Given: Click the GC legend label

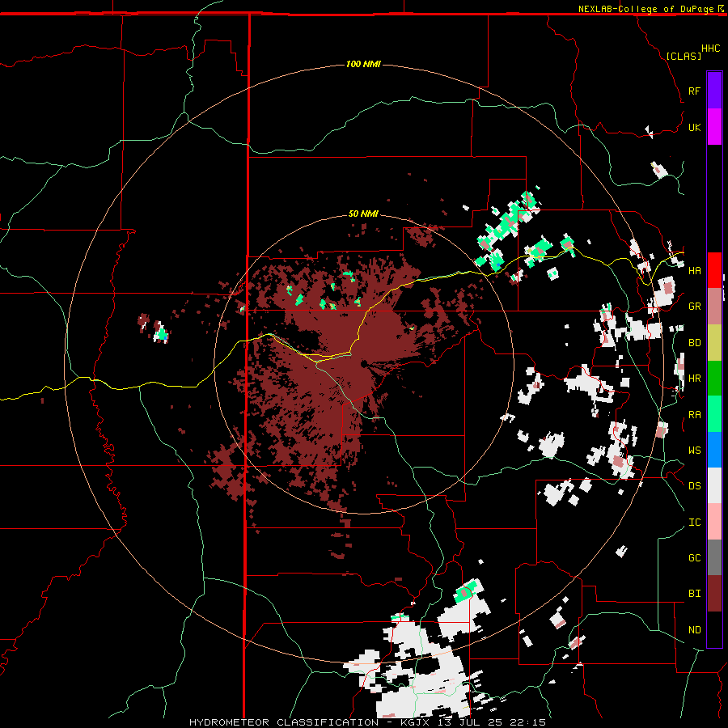Looking at the screenshot, I should coord(694,558).
